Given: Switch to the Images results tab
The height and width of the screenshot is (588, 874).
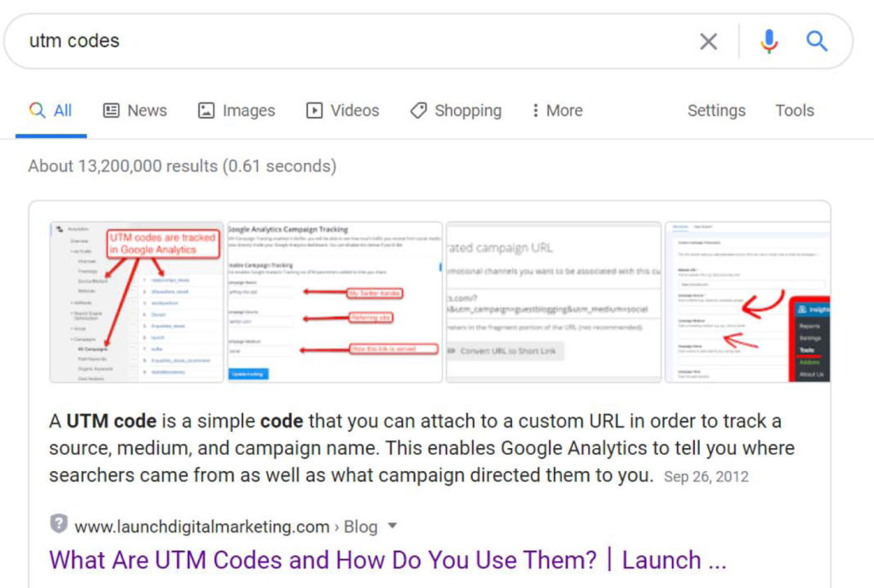Looking at the screenshot, I should tap(236, 110).
